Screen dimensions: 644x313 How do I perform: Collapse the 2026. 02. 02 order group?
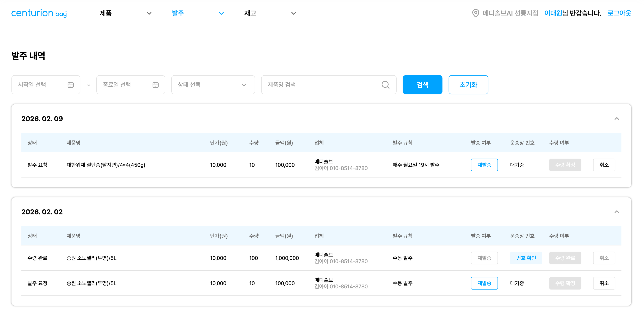616,212
